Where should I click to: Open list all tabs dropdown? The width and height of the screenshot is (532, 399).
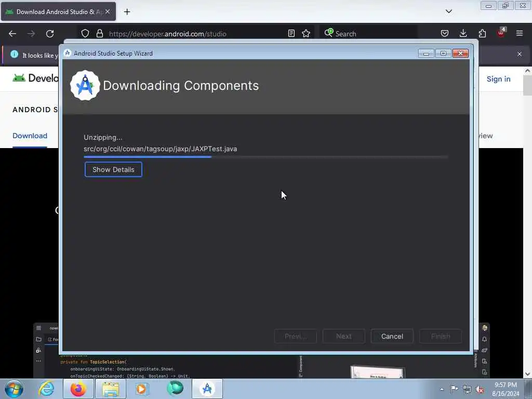point(448,11)
